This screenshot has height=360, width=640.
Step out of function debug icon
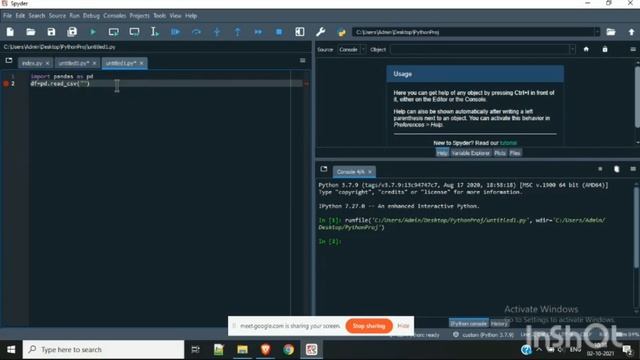tap(238, 32)
